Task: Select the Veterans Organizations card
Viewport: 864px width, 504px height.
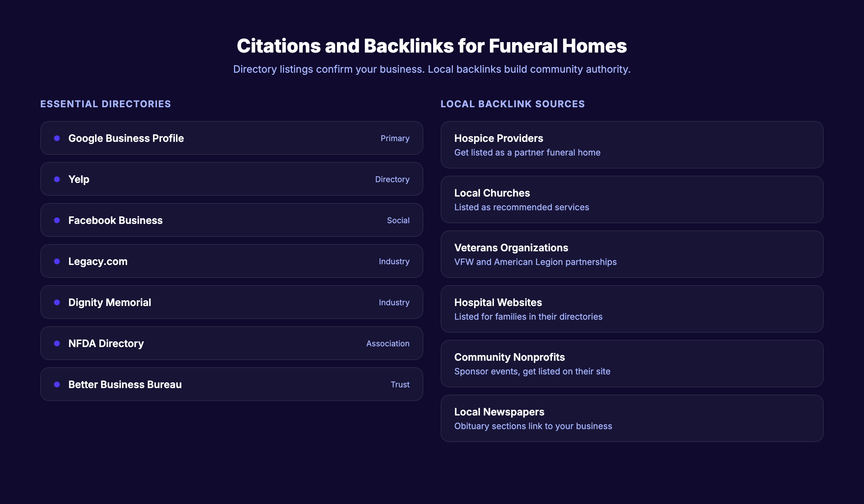Action: tap(632, 254)
